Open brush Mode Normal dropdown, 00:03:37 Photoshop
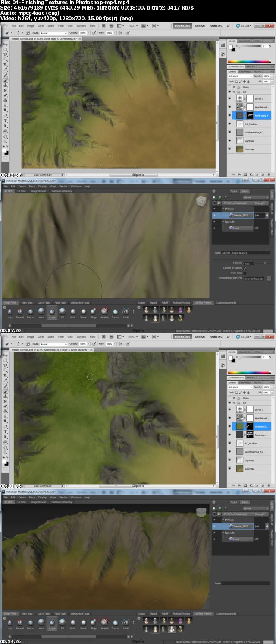Screen dimensions: 276x644 (53, 33)
